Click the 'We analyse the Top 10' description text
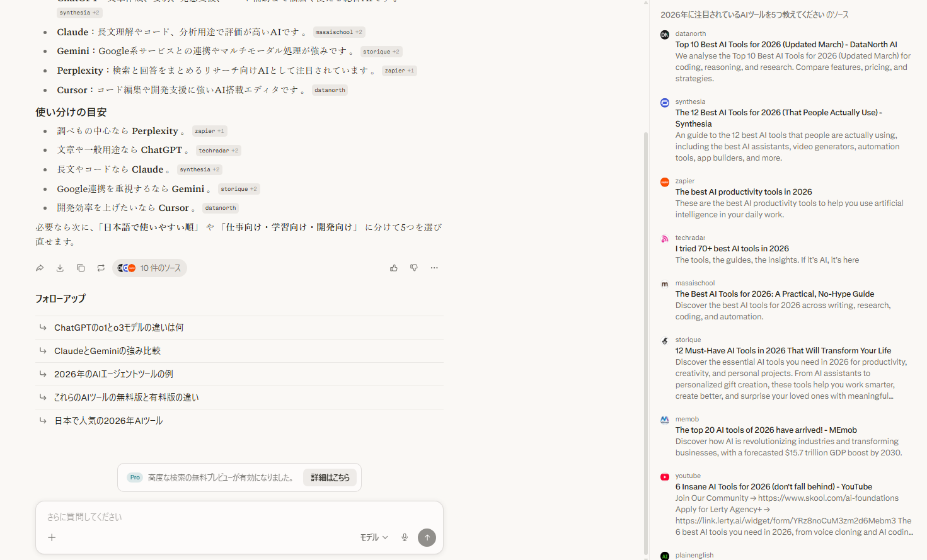Screen dimensions: 927x560 [793, 67]
